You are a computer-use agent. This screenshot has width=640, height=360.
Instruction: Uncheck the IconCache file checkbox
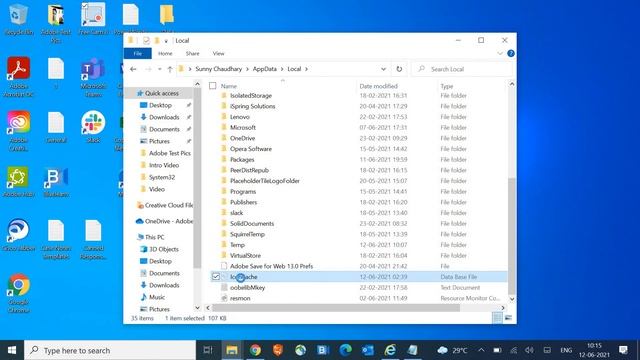pos(216,277)
